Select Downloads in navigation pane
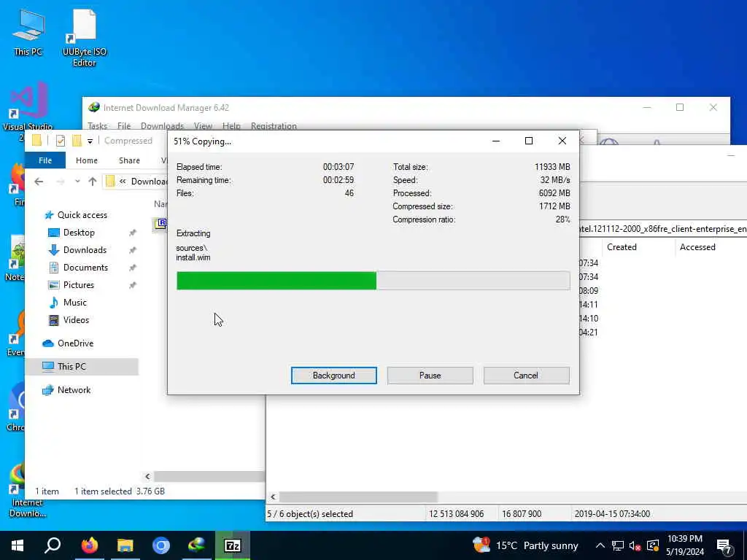 pyautogui.click(x=77, y=250)
